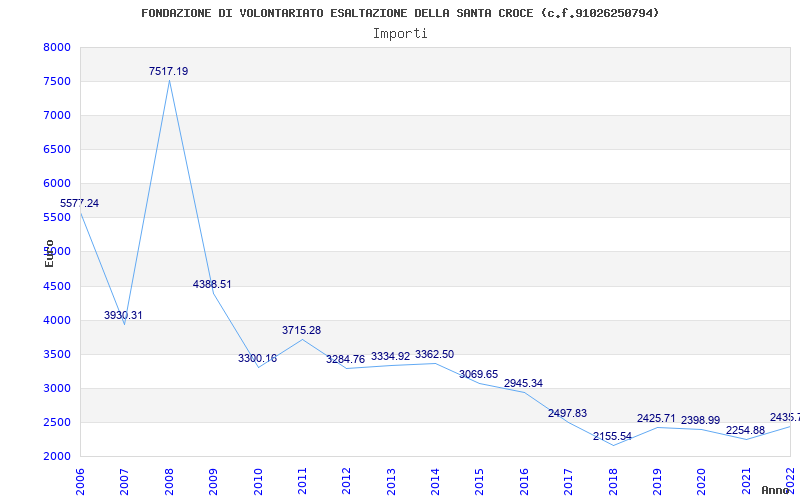The image size is (800, 500).
Task: Click the 2254.88 value label
Action: (745, 430)
